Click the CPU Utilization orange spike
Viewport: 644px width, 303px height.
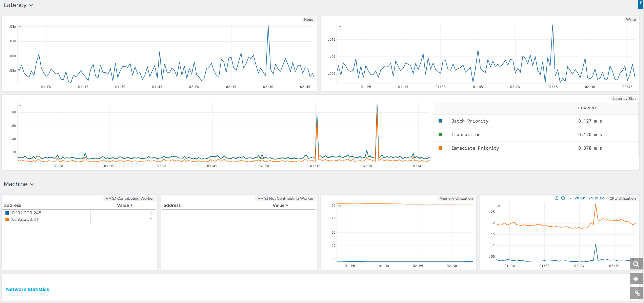click(x=596, y=204)
